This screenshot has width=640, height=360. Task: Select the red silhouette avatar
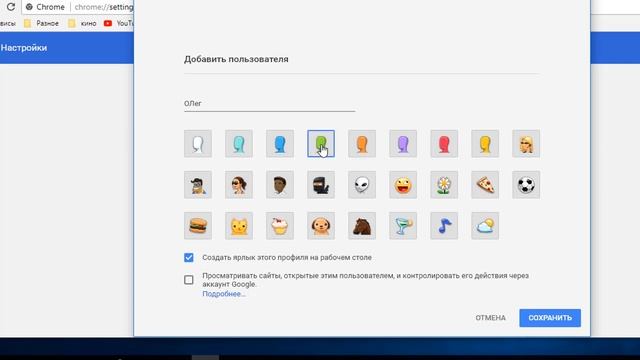444,144
